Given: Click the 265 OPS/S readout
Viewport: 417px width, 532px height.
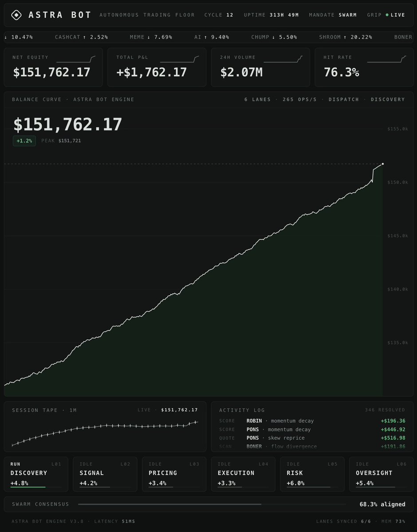Looking at the screenshot, I should (299, 99).
